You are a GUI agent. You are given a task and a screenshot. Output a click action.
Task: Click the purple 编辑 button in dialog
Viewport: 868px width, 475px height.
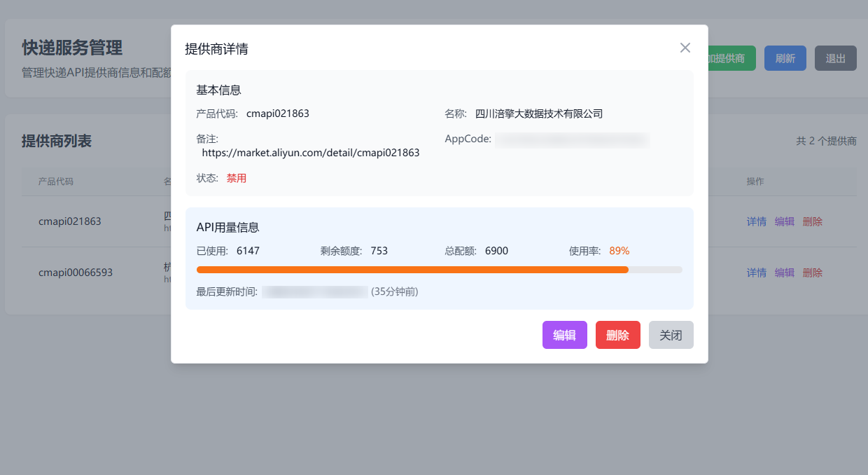564,335
